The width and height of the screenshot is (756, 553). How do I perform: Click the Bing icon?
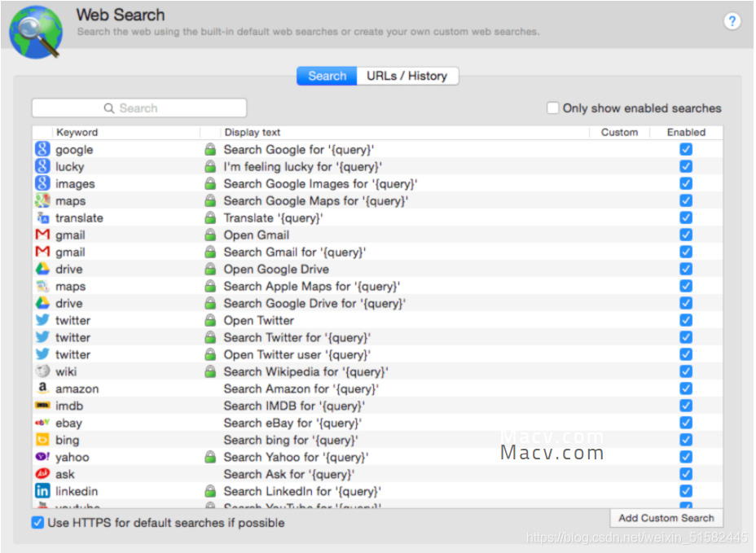tap(42, 440)
